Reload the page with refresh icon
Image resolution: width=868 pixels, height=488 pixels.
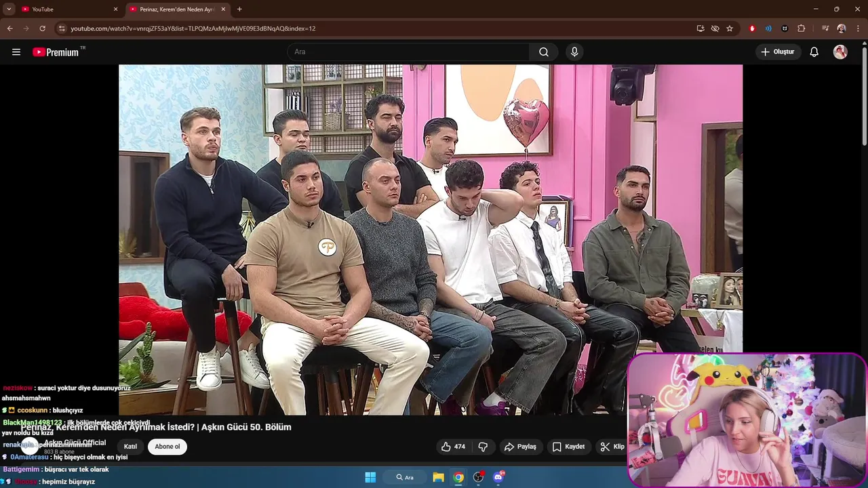[43, 28]
